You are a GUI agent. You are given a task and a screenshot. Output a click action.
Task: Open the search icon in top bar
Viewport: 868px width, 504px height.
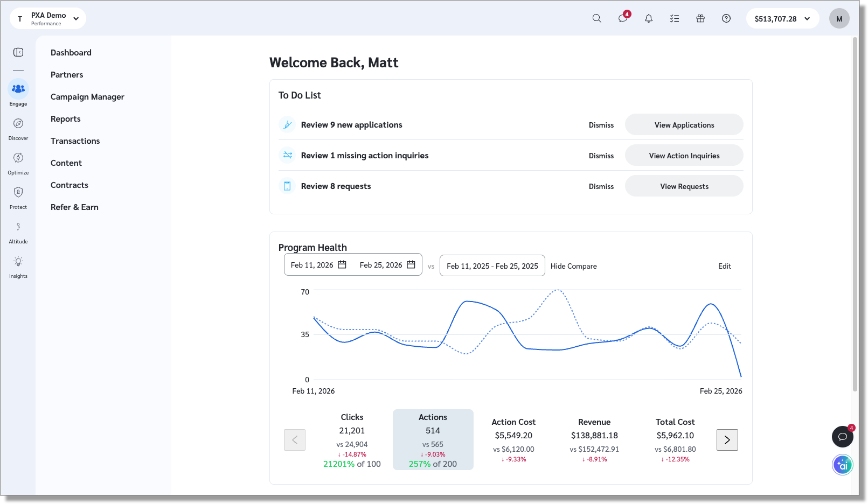(x=596, y=18)
